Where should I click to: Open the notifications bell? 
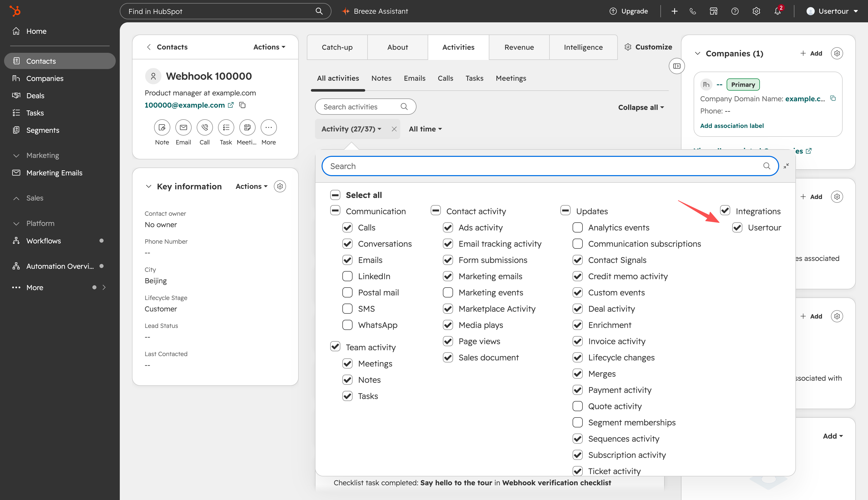777,11
